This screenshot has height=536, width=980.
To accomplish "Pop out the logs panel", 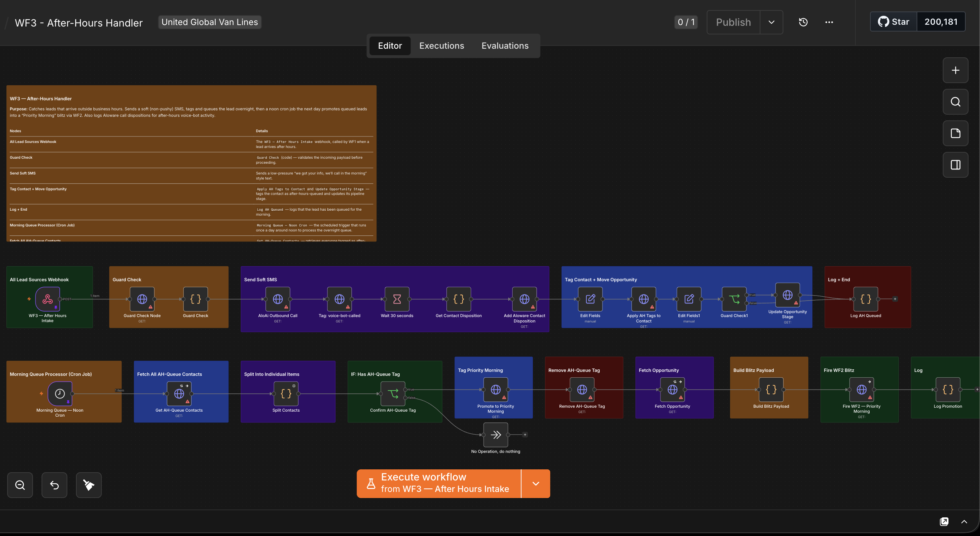I will click(x=944, y=522).
